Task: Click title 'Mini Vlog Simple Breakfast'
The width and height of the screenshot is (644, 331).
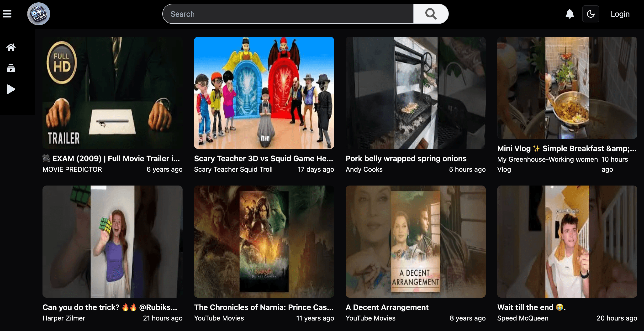Action: [x=566, y=148]
